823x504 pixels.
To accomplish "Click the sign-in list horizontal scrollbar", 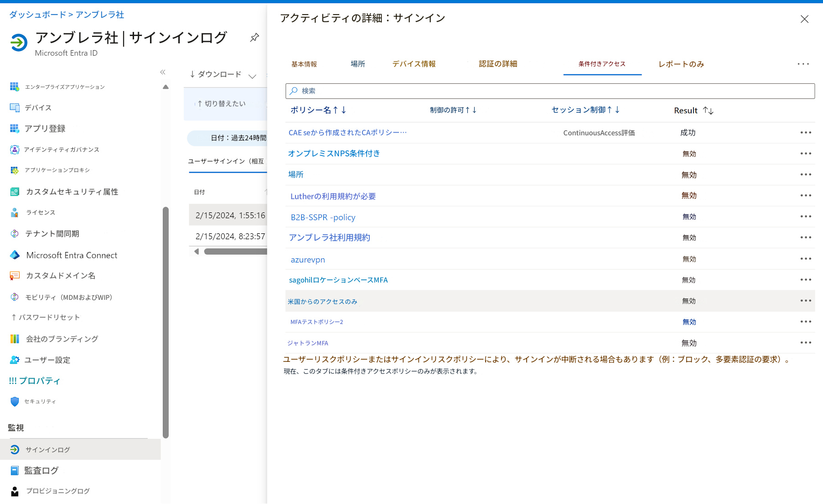I will 235,252.
